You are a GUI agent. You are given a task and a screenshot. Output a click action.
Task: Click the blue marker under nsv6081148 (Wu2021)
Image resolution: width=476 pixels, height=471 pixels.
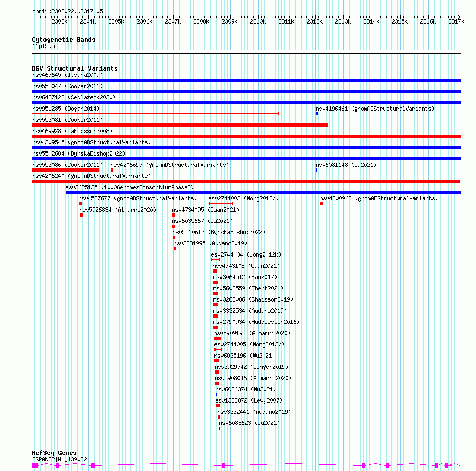[x=317, y=170]
